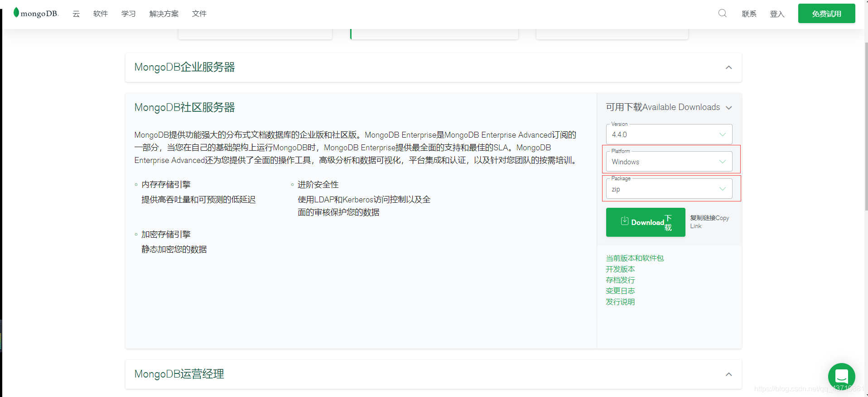Open the 文件 menu
Viewport: 868px width, 397px height.
[x=199, y=14]
